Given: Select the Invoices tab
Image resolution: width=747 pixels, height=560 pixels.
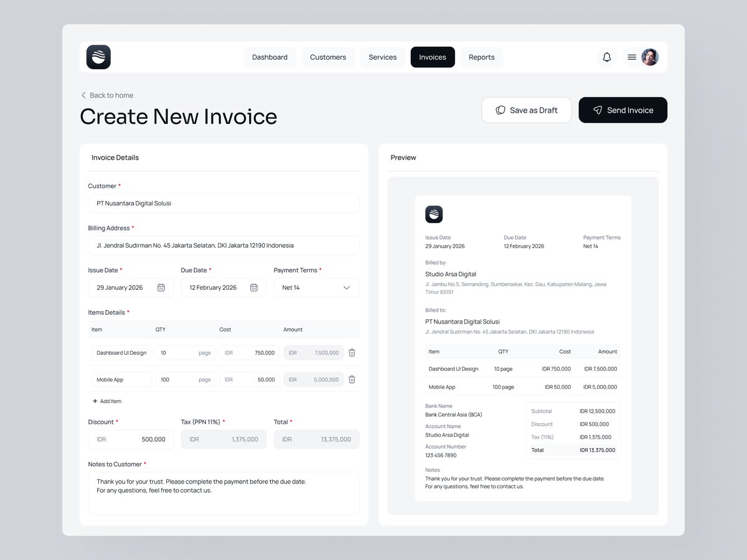Looking at the screenshot, I should coord(433,57).
